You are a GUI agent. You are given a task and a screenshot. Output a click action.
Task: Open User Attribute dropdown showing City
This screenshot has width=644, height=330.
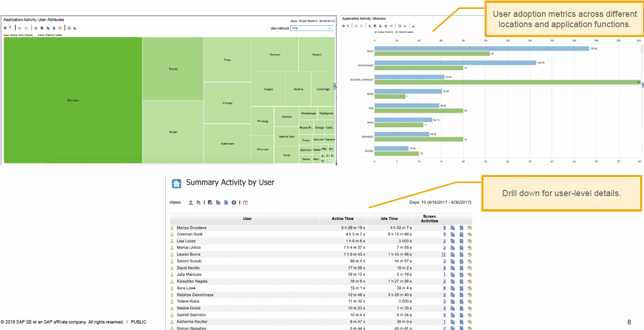coord(312,28)
